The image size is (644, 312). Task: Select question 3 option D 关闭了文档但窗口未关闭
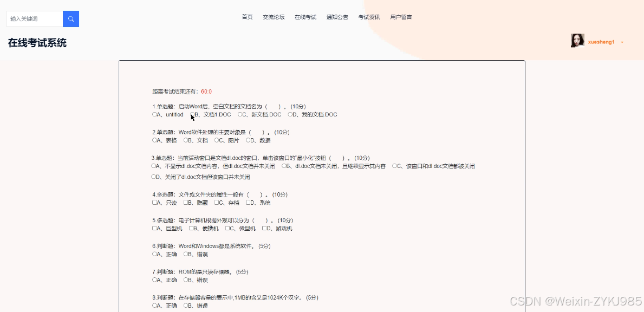[x=154, y=177]
